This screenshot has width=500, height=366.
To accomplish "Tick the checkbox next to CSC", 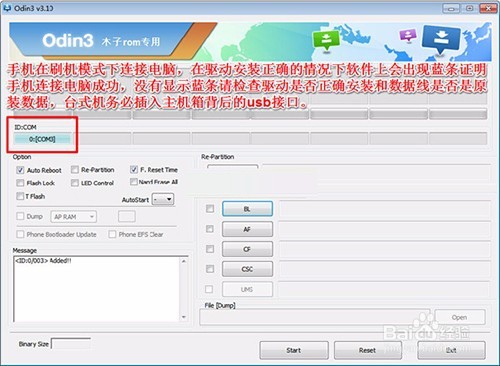I will click(210, 269).
